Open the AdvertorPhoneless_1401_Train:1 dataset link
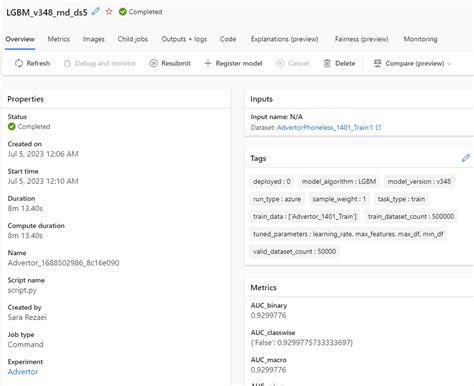Image resolution: width=474 pixels, height=386 pixels. coord(325,127)
